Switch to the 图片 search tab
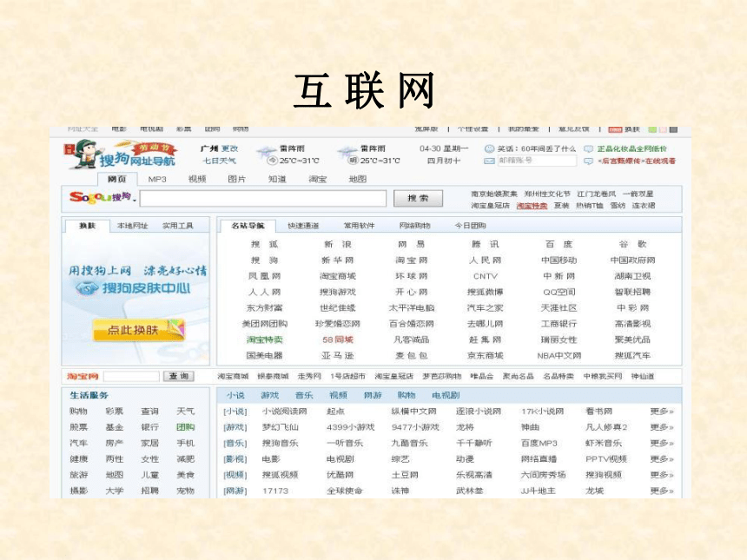The width and height of the screenshot is (747, 560). (237, 179)
